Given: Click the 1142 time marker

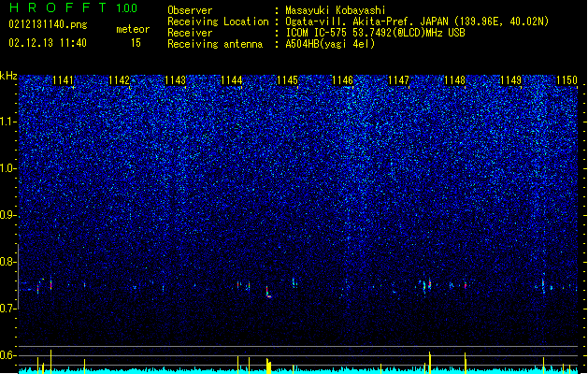Looking at the screenshot, I should pyautogui.click(x=119, y=80).
